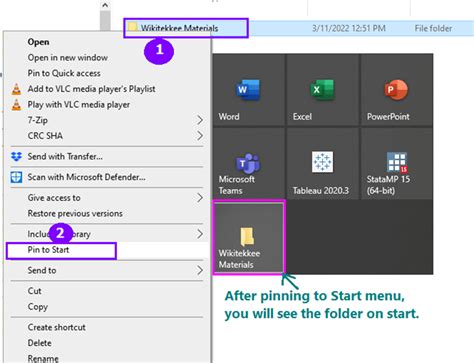474x363 pixels.
Task: Click the date 3/11/2022 12:51 PM cell
Action: point(349,28)
